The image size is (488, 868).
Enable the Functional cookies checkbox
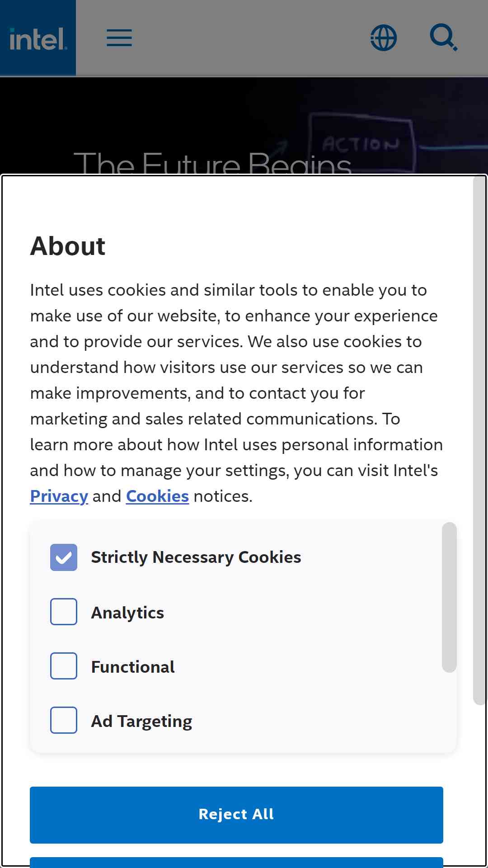[x=64, y=666]
